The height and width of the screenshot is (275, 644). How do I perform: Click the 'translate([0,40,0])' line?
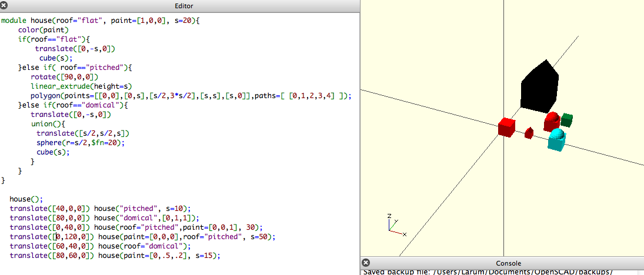pyautogui.click(x=136, y=228)
